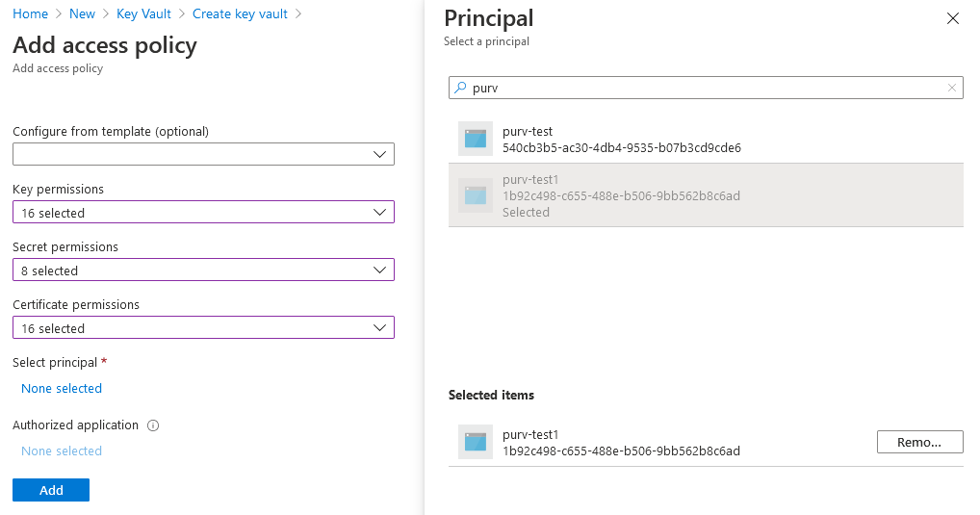980x515 pixels.
Task: Navigate to New breadcrumb
Action: click(x=83, y=14)
